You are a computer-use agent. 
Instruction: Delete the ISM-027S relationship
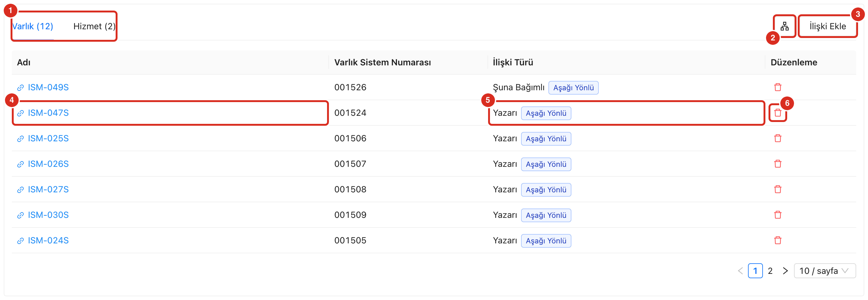point(778,190)
